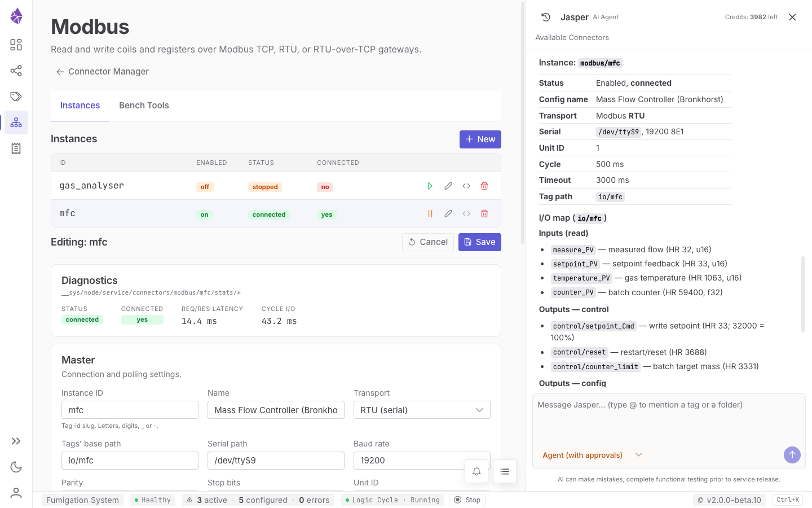812x508 pixels.
Task: Select the mfc row ID
Action: tap(67, 213)
